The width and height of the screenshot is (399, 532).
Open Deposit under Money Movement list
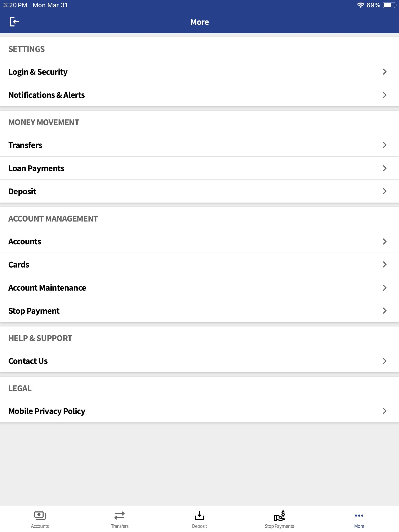(x=199, y=191)
